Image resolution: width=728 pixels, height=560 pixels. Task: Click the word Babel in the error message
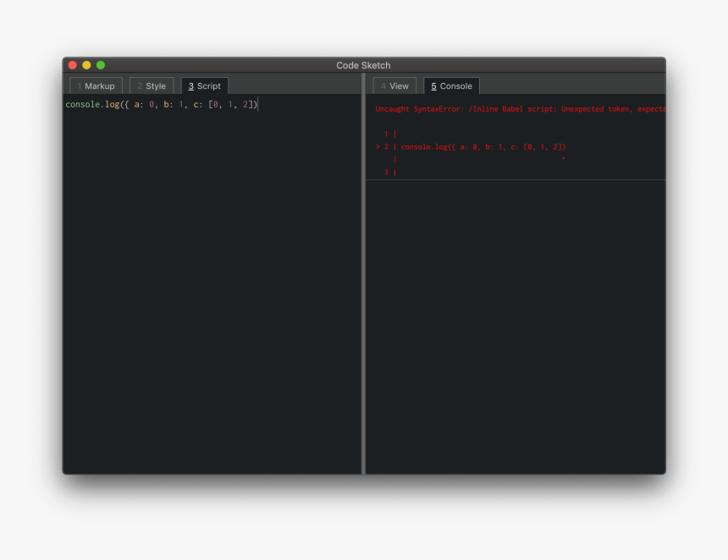point(512,108)
